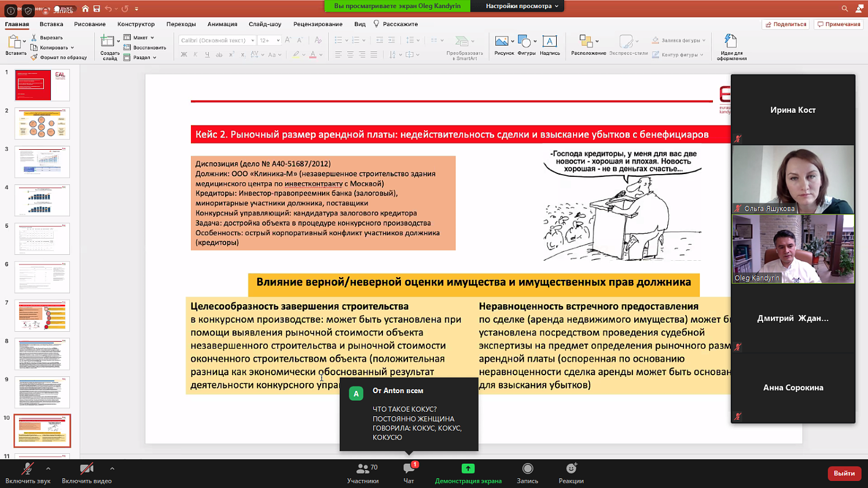Click the search magnifier in PowerPoint title bar
This screenshot has width=868, height=488.
[x=845, y=9]
